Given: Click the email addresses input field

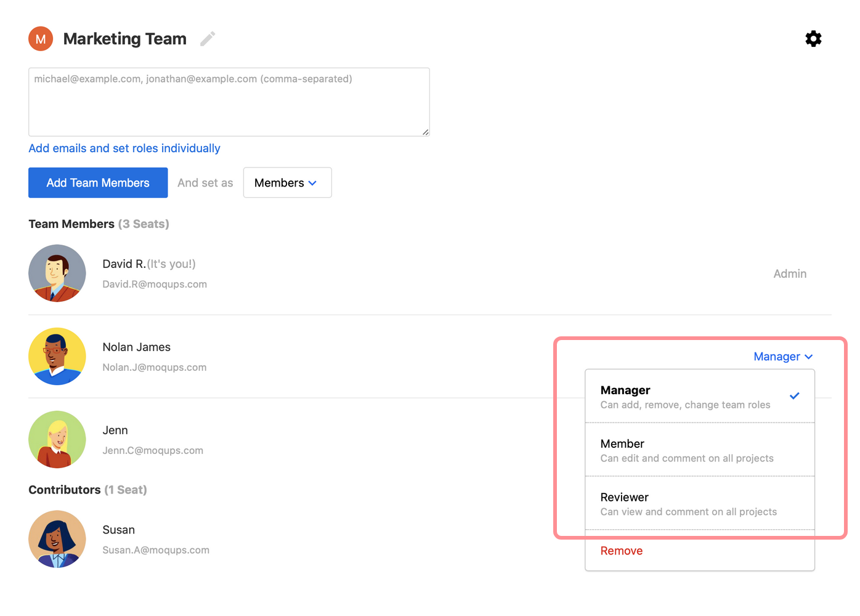Looking at the screenshot, I should coord(229,102).
